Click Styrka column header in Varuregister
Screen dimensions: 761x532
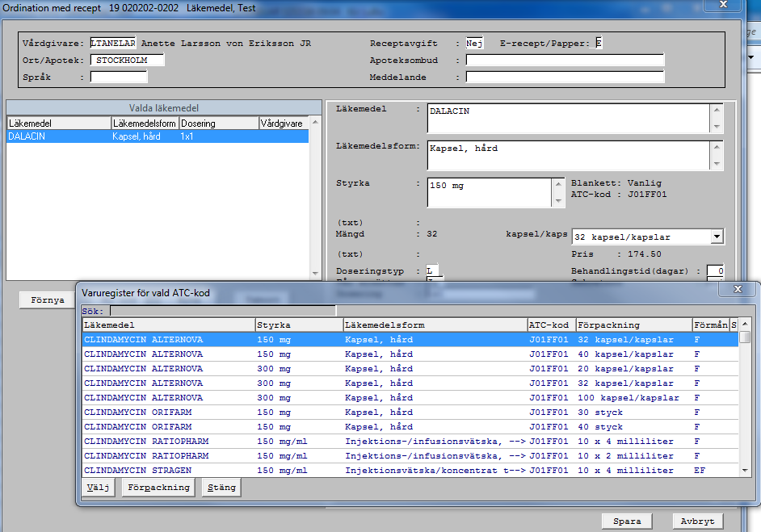click(300, 325)
